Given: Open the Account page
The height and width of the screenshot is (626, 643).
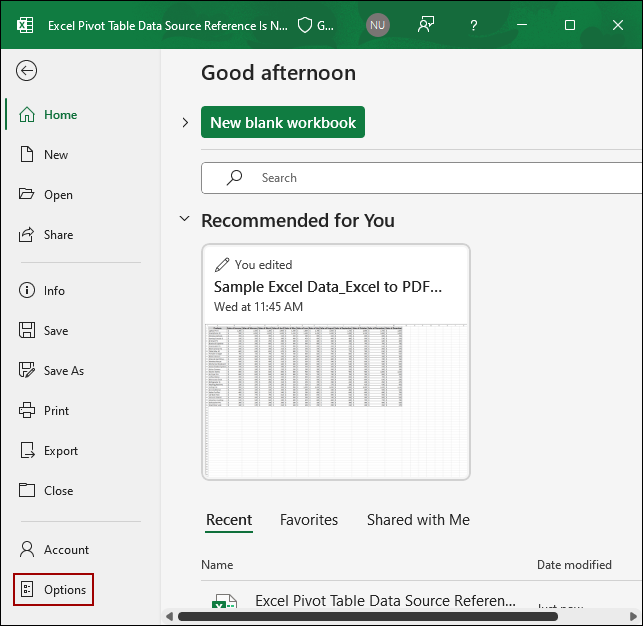Looking at the screenshot, I should point(66,550).
